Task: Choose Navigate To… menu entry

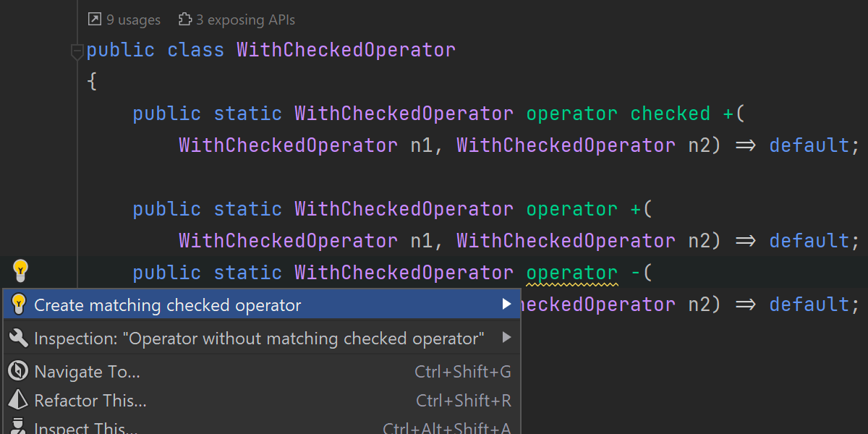Action: (x=262, y=372)
